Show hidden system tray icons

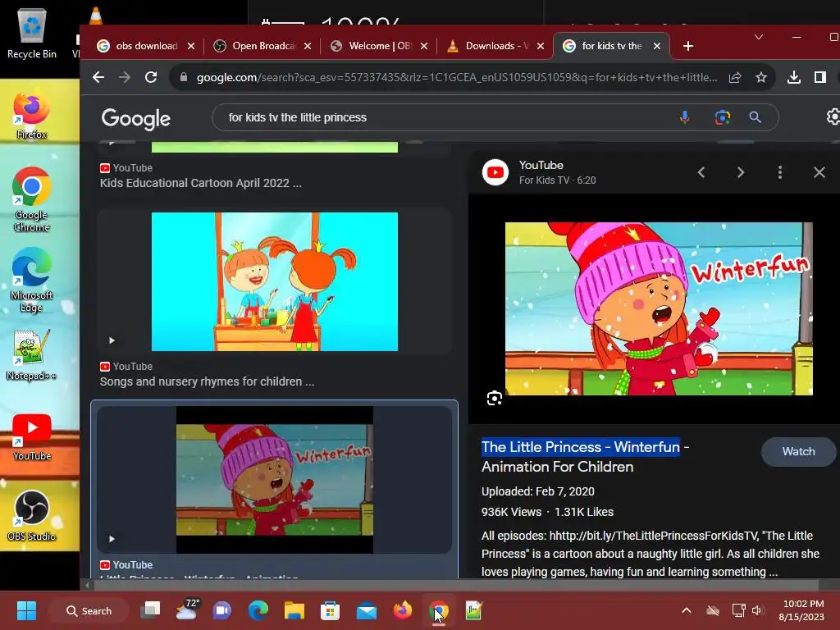[687, 610]
